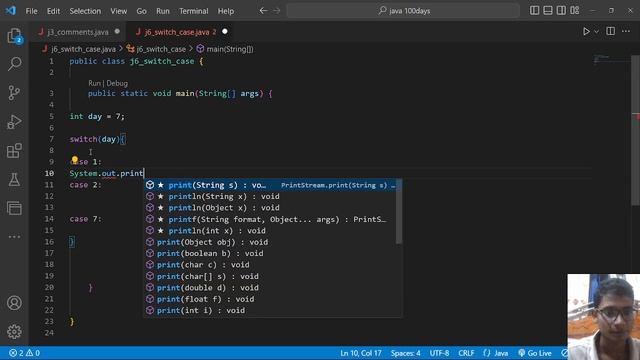Click Go Live in status bar
This screenshot has height=360, width=640.
[535, 353]
